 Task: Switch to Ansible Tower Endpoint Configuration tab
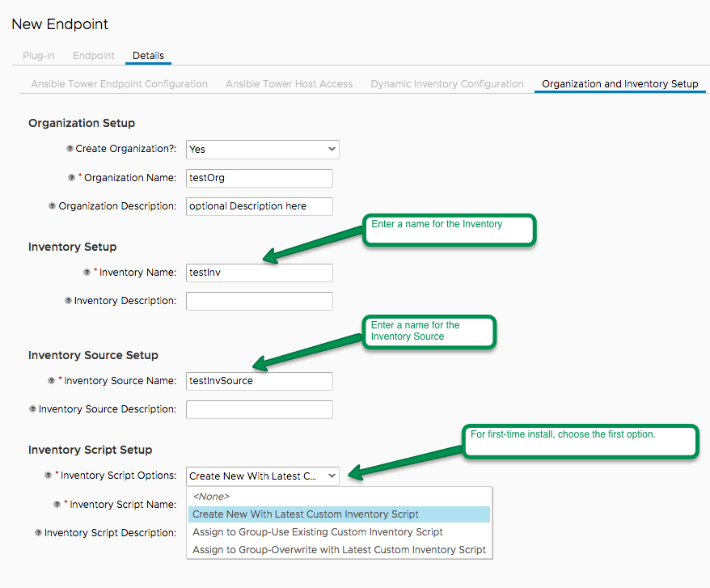[120, 84]
